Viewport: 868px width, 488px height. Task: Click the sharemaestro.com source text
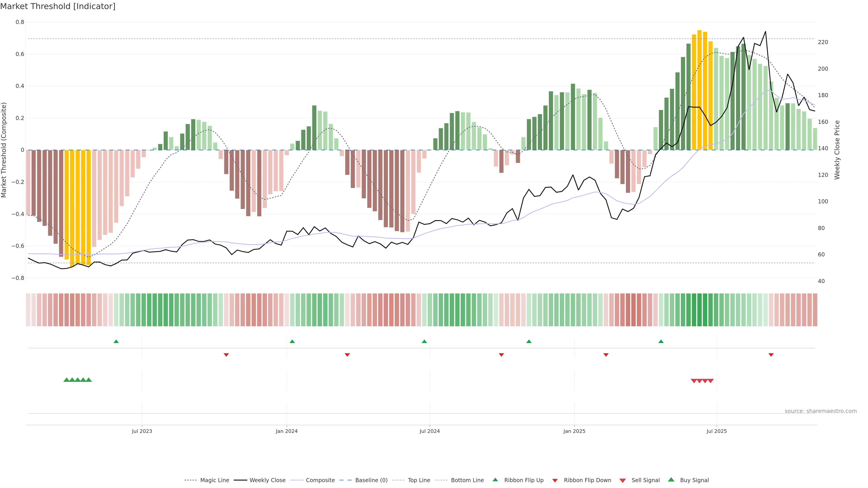(821, 411)
